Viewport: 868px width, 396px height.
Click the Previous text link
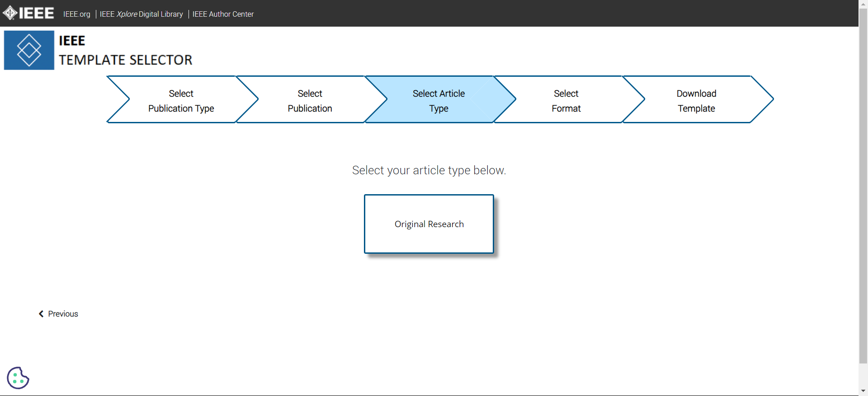coord(63,314)
